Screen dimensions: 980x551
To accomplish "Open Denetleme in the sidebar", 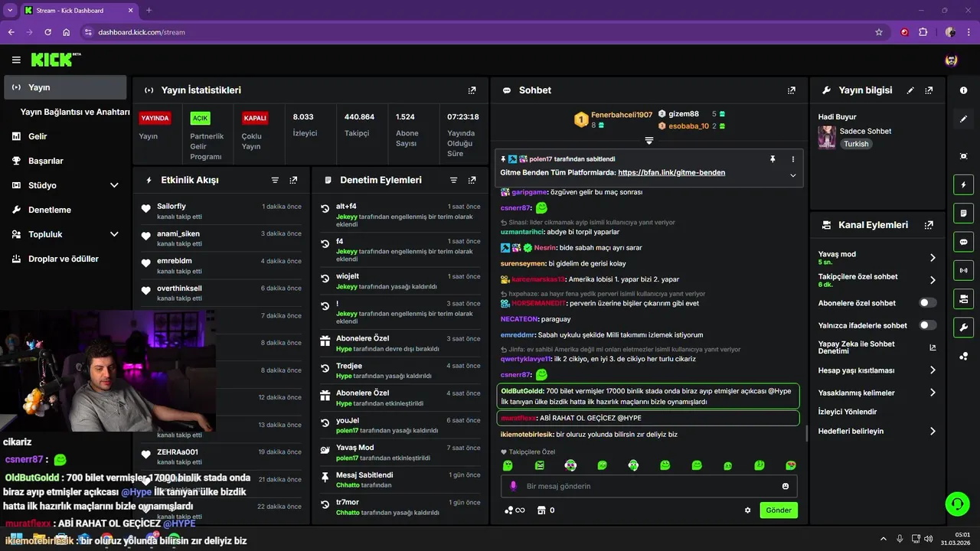I will (64, 210).
